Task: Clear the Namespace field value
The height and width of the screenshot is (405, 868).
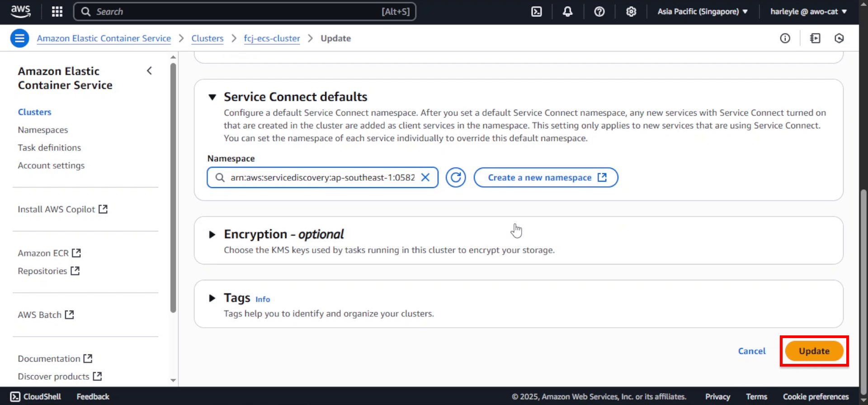Action: pos(425,178)
